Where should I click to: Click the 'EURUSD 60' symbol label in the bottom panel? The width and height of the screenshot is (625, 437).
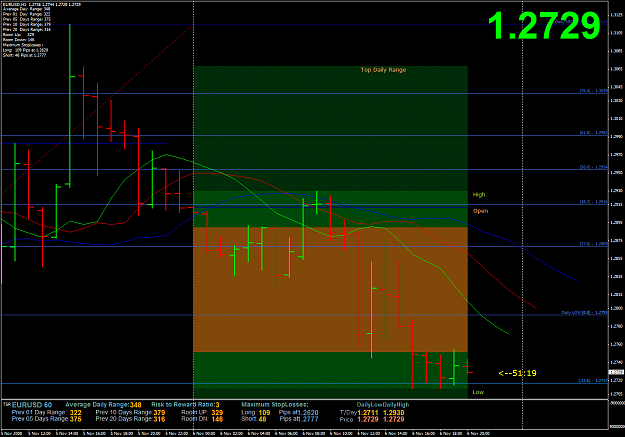tap(31, 405)
